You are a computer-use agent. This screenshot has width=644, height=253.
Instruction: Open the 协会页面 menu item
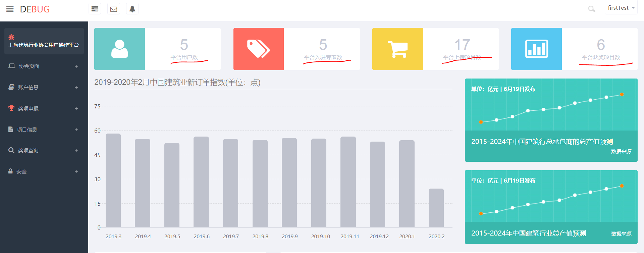coord(44,66)
